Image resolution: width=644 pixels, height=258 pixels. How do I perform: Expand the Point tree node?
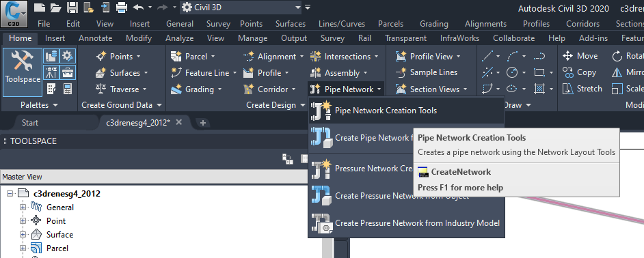[x=23, y=221]
